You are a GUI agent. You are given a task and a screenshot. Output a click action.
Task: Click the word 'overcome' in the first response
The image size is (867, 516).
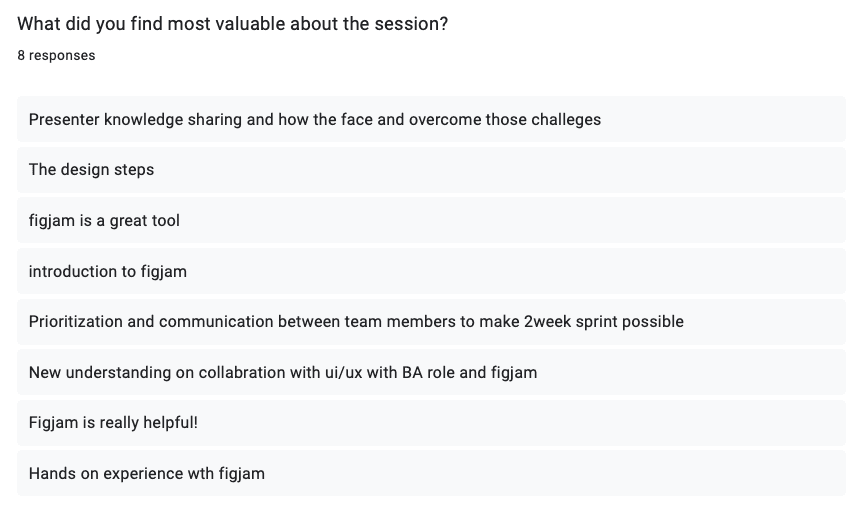coord(445,119)
